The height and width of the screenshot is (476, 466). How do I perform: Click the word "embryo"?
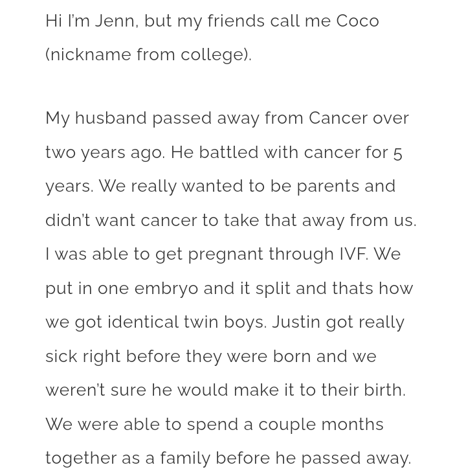(166, 288)
